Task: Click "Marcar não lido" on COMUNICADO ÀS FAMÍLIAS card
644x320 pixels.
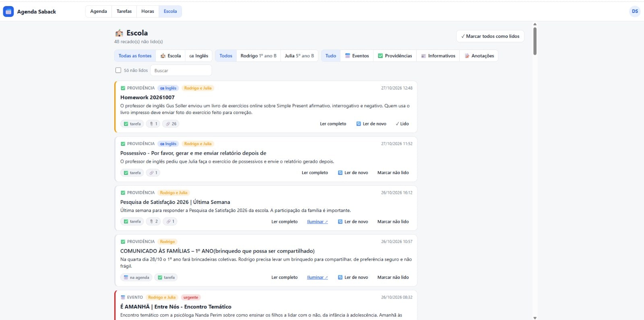Action: click(393, 277)
